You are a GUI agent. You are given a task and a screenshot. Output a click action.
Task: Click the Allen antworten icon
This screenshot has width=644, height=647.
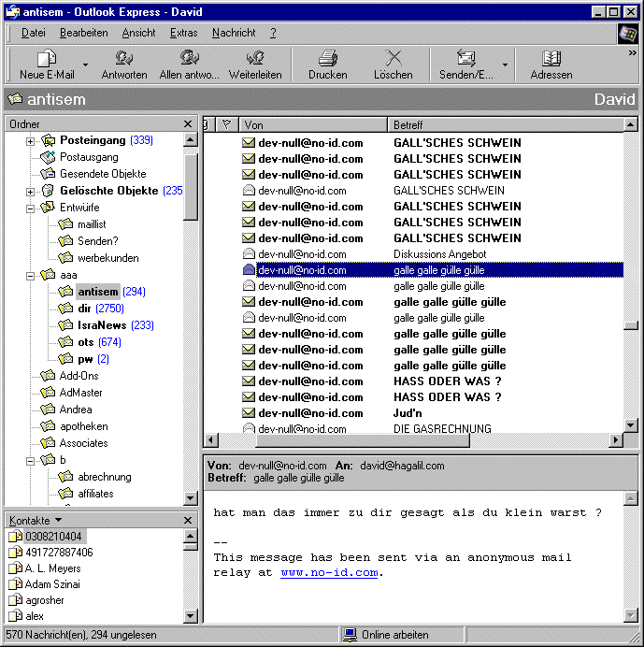point(190,59)
